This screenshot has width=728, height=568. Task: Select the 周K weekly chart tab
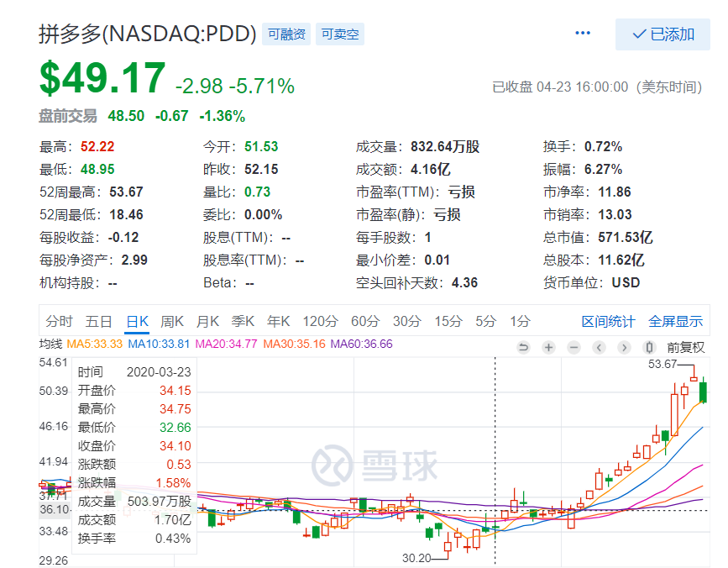[171, 321]
